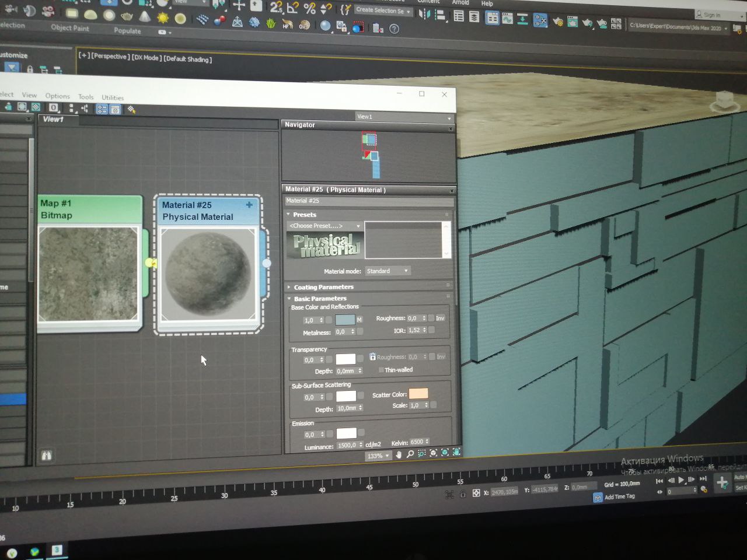Click the IOR value field
This screenshot has height=560, width=747.
click(x=414, y=330)
